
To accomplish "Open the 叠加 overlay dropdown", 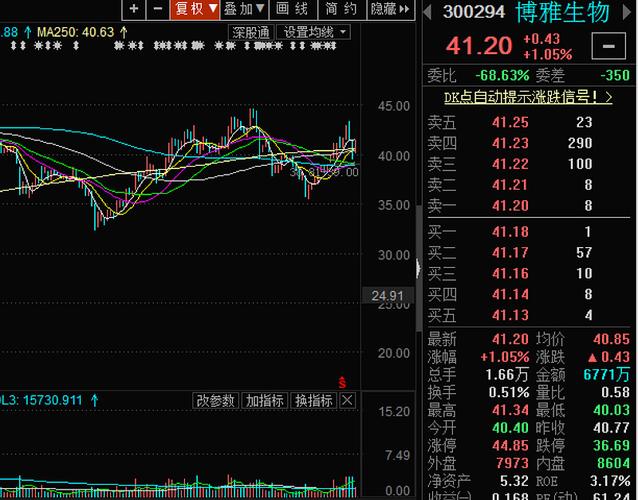I will click(244, 9).
